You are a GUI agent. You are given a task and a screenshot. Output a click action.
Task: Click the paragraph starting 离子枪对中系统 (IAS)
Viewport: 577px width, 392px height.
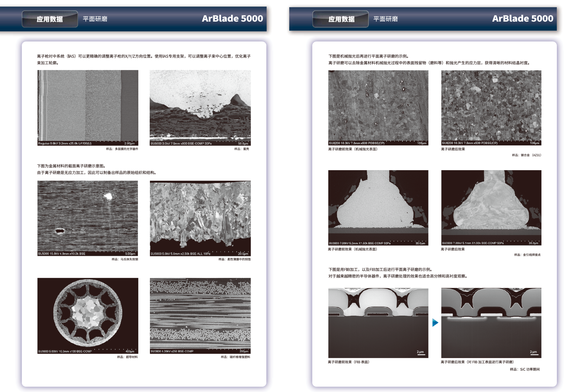144,59
